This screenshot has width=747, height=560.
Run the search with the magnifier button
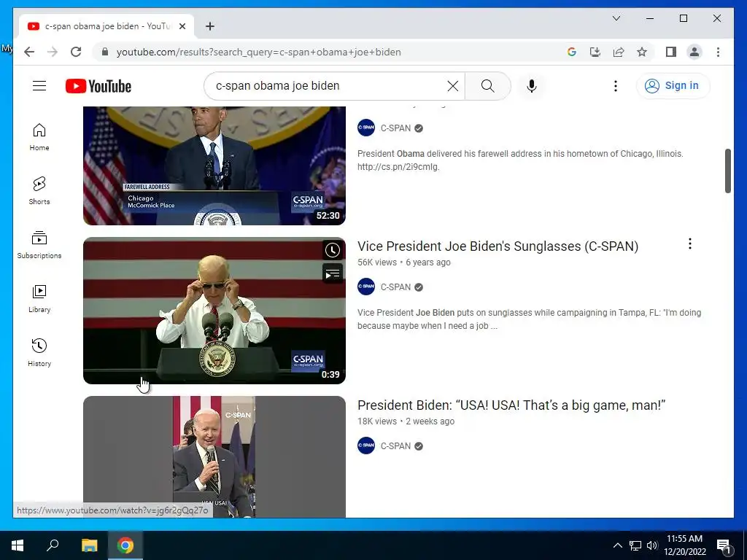coord(487,86)
